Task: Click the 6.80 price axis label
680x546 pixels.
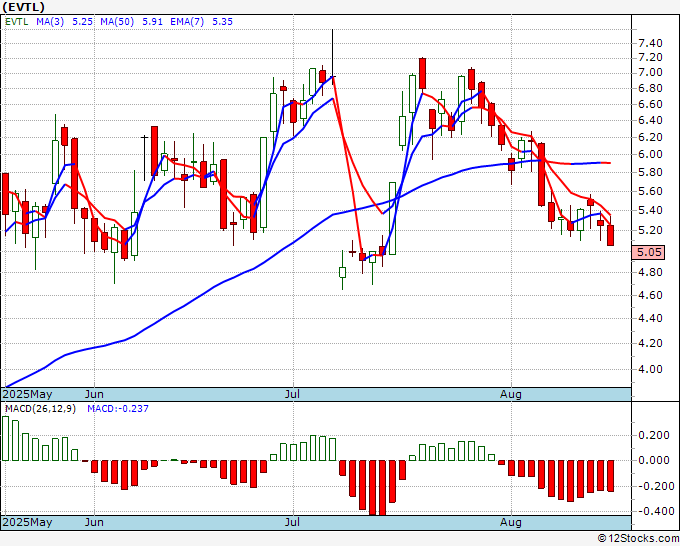Action: pos(650,88)
